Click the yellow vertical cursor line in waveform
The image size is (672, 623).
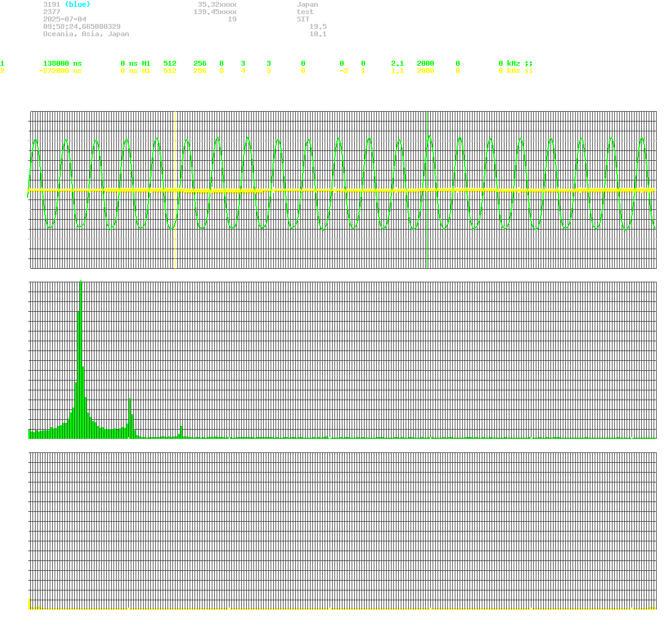click(176, 190)
